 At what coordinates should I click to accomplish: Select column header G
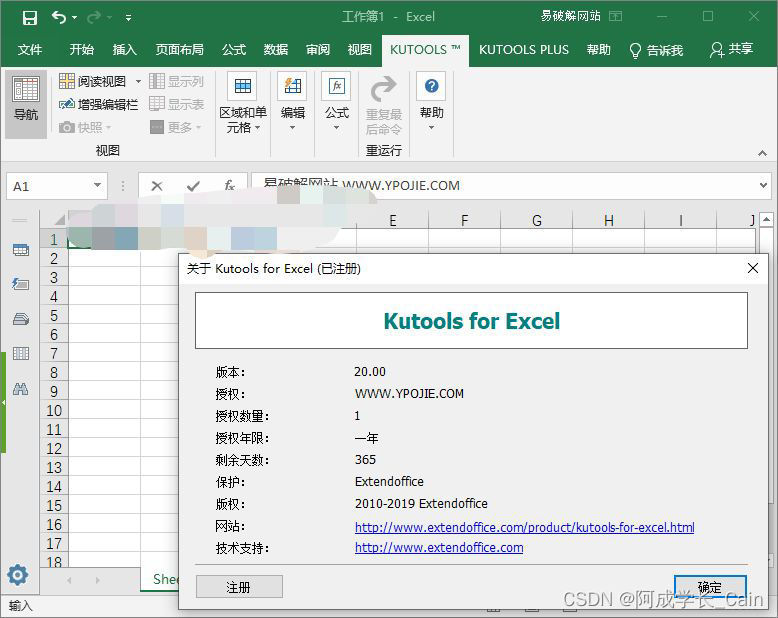(536, 220)
